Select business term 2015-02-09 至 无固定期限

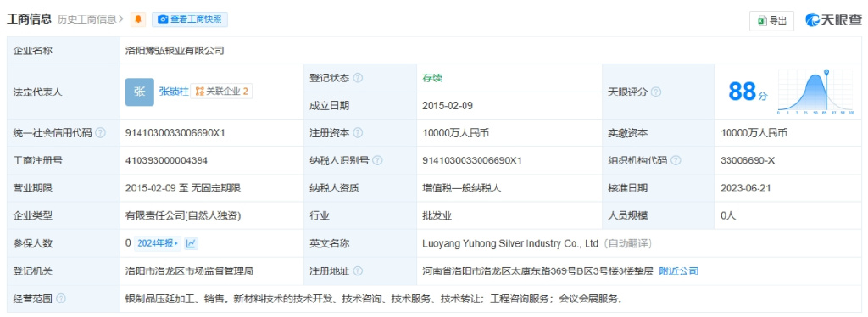183,188
